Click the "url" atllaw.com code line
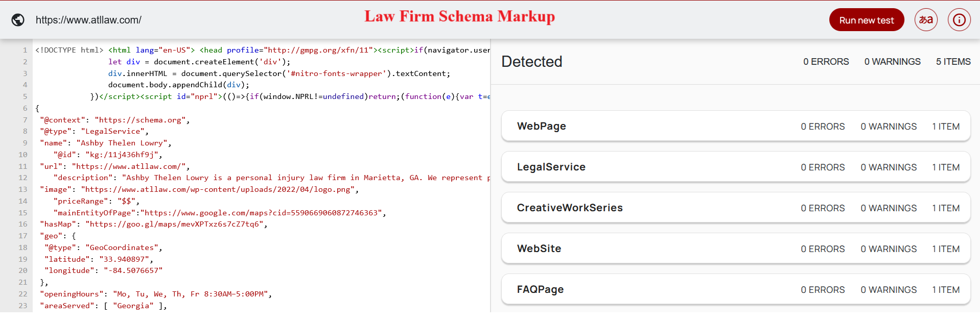Viewport: 980px width, 324px height. 115,166
